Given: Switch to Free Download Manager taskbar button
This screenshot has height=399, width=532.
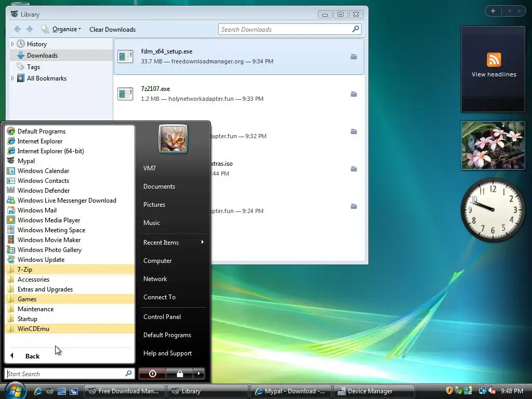Looking at the screenshot, I should pos(124,391).
